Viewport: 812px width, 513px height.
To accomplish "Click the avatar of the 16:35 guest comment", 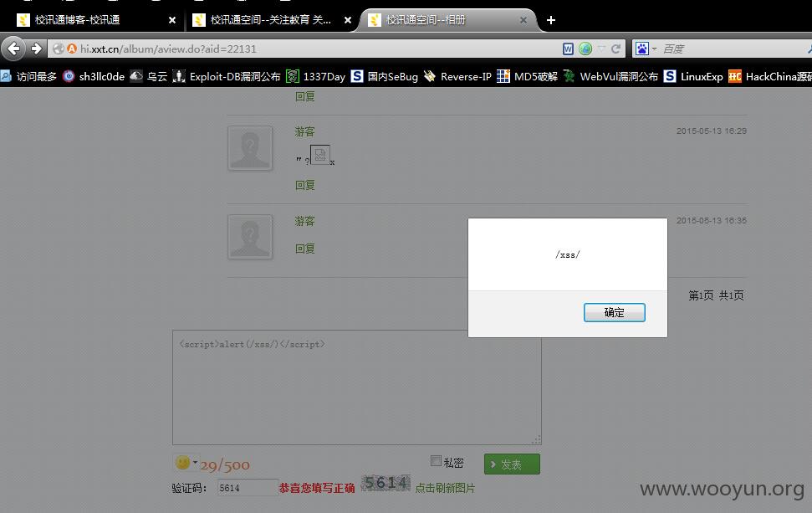I will tap(250, 237).
